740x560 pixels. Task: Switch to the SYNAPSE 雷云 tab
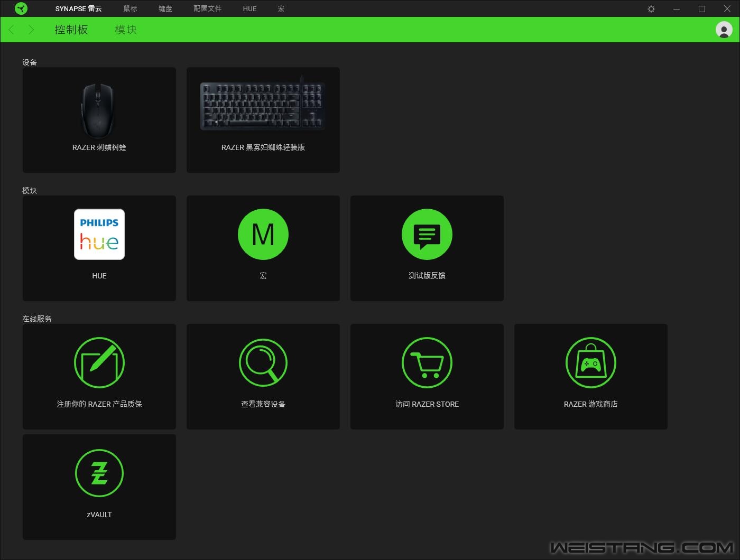click(x=79, y=8)
